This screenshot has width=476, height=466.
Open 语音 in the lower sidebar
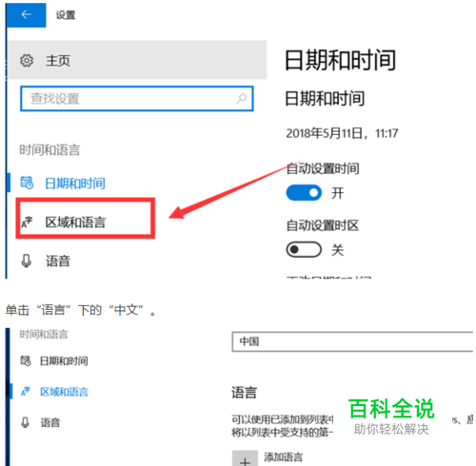pyautogui.click(x=50, y=422)
